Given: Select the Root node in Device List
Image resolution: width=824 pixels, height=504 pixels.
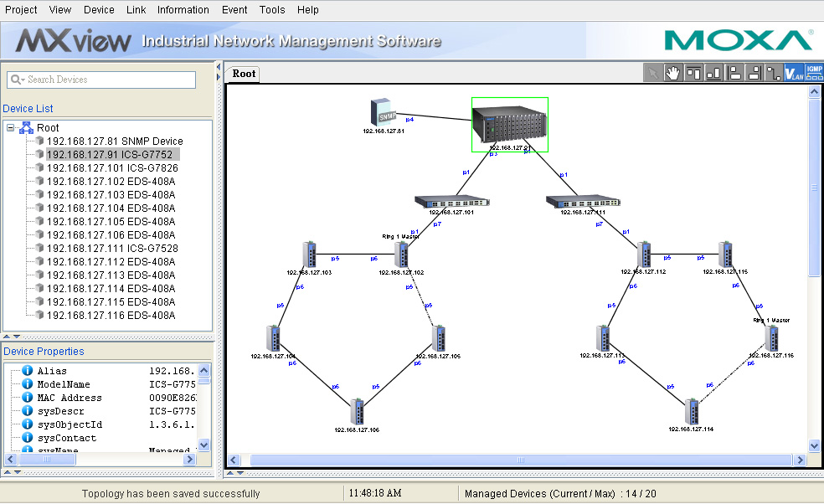Looking at the screenshot, I should click(48, 128).
